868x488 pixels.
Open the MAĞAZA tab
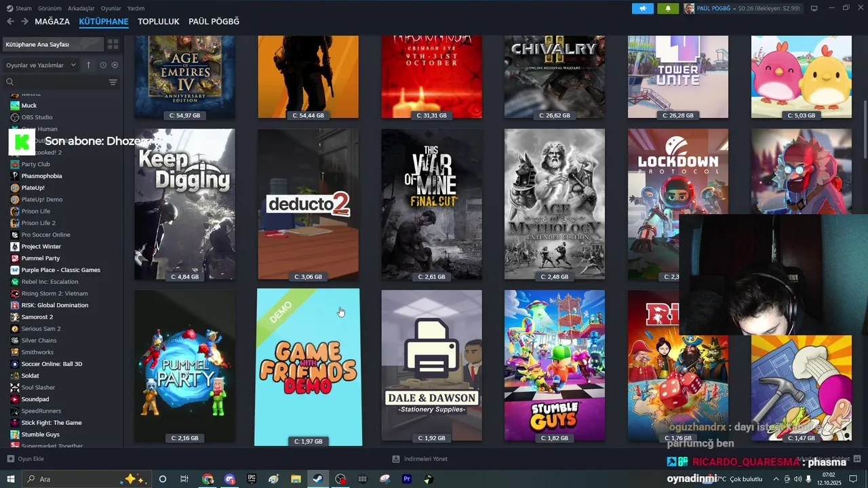[52, 22]
